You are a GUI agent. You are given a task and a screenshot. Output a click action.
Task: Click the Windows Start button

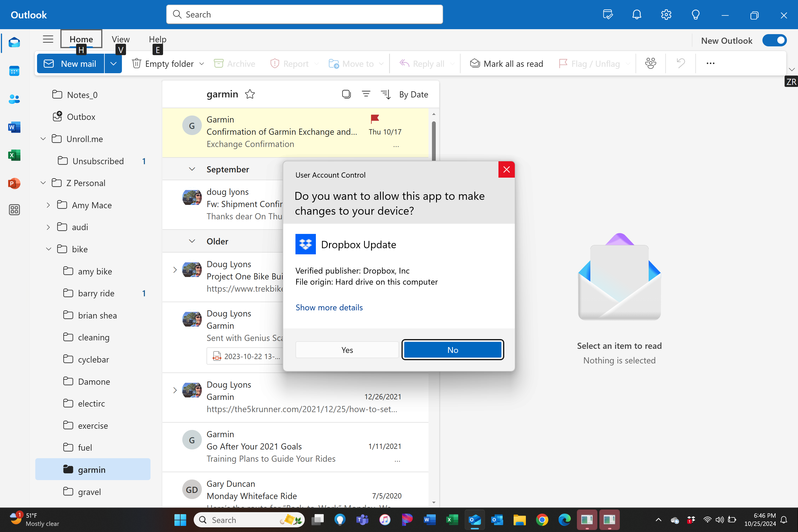(x=180, y=520)
